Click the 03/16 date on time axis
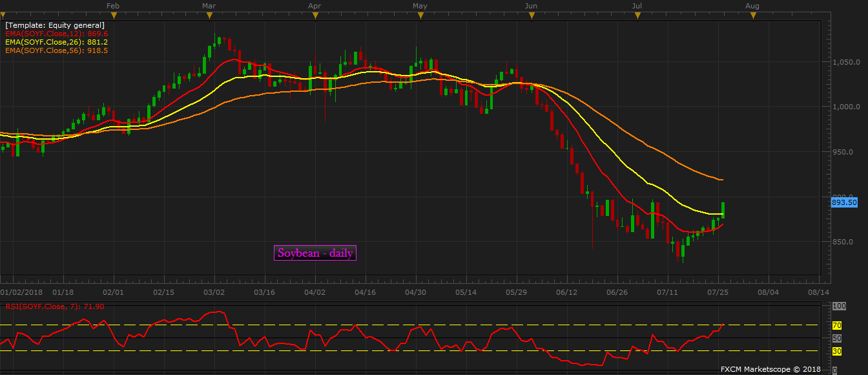 (x=265, y=292)
